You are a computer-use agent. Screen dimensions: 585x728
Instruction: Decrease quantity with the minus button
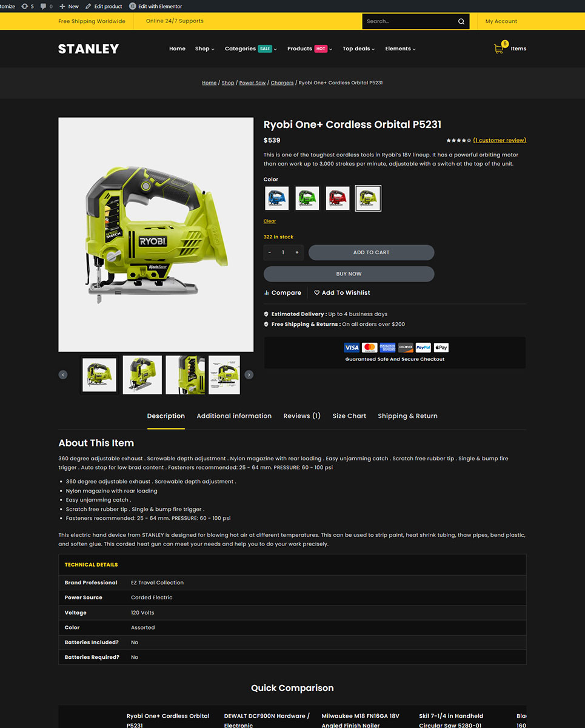tap(270, 252)
